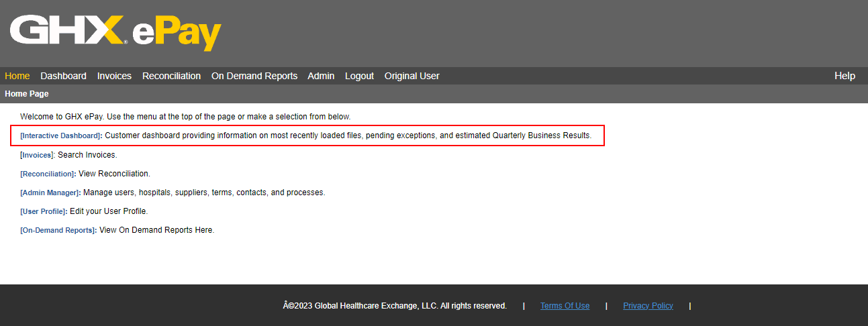Open the Reconciliation menu in navigation bar
The height and width of the screenshot is (326, 868).
[171, 76]
